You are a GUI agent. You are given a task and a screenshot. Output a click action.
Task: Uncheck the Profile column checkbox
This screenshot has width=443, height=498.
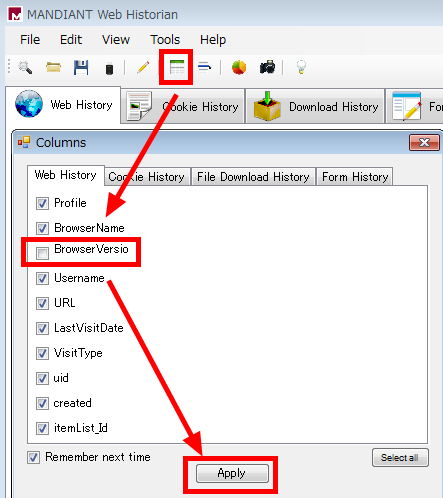(42, 203)
